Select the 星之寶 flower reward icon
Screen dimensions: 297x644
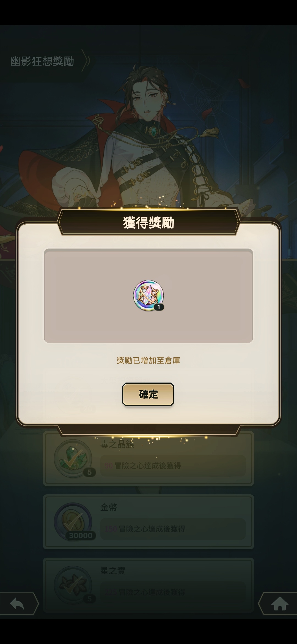tap(73, 585)
